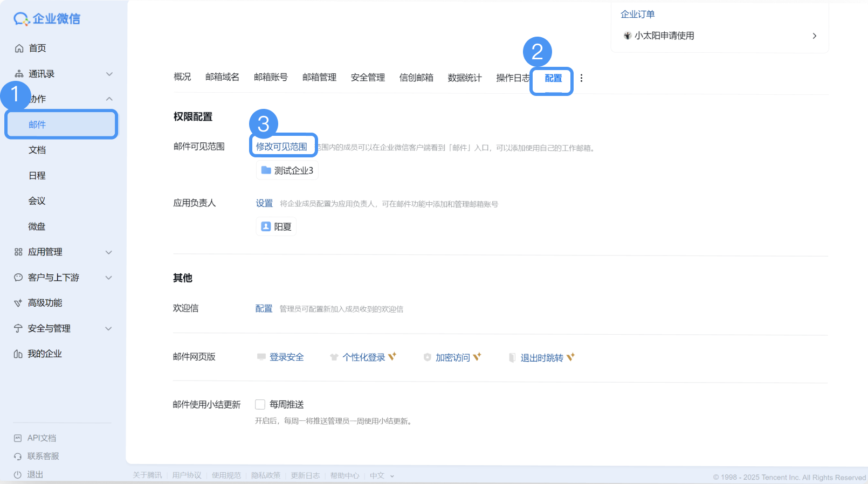The width and height of the screenshot is (868, 484).
Task: Select 文档 in the sidebar
Action: pyautogui.click(x=37, y=150)
